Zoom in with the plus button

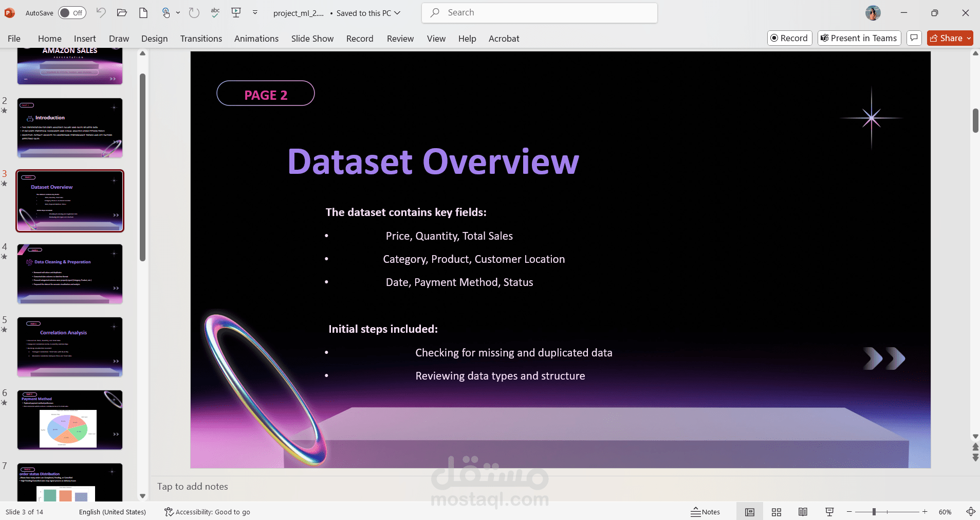click(924, 512)
